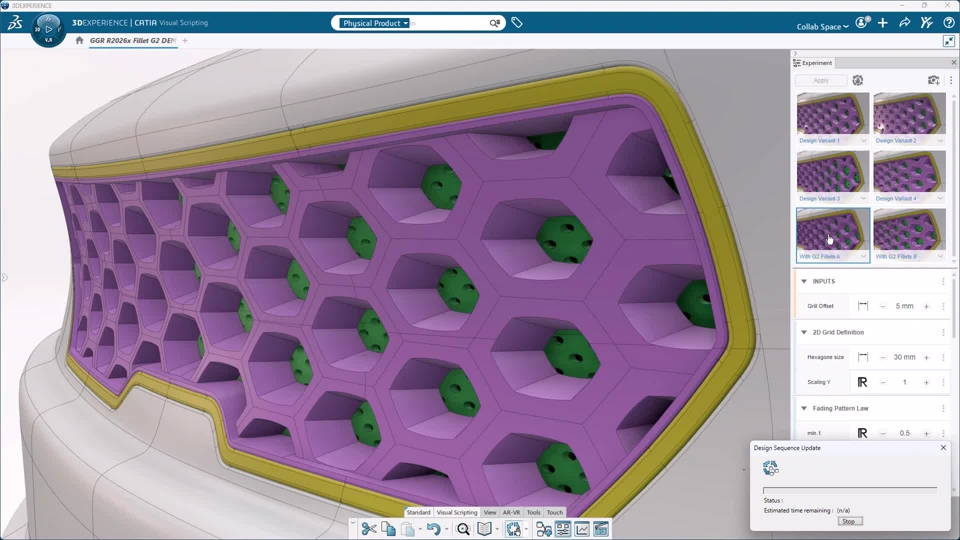Switch to the AR-VR toolbar tab
The width and height of the screenshot is (960, 540).
(511, 512)
